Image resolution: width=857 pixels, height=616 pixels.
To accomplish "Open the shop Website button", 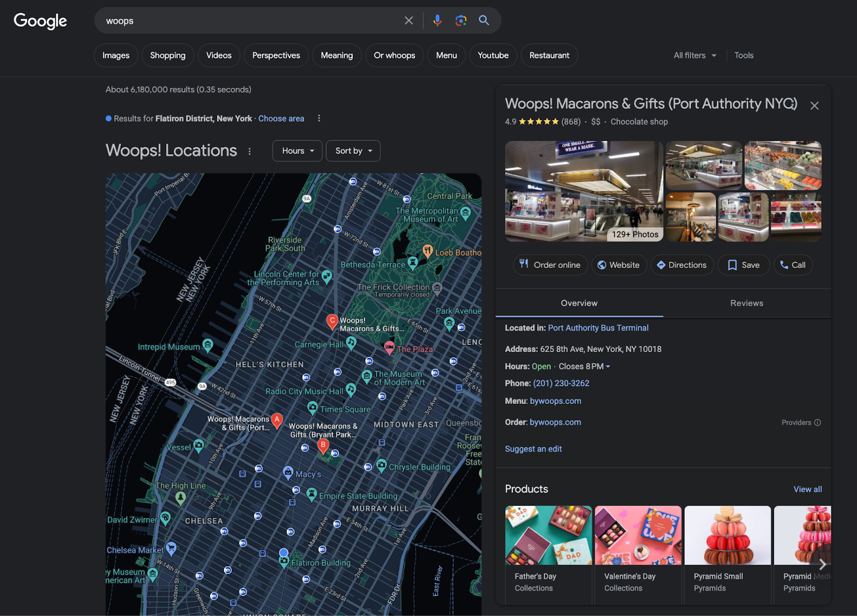I will pyautogui.click(x=619, y=265).
